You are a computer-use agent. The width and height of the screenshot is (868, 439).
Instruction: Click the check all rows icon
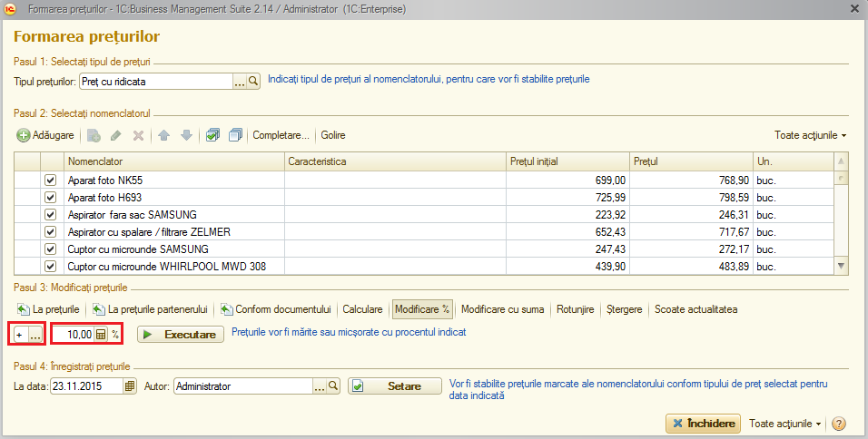tap(212, 135)
